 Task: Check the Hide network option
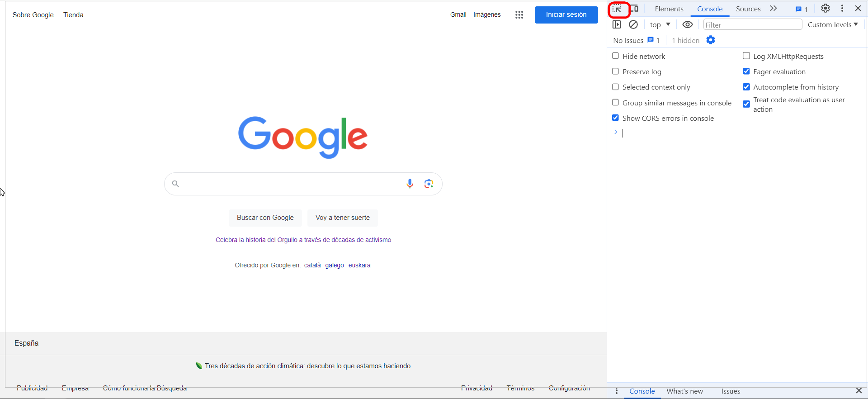point(615,56)
